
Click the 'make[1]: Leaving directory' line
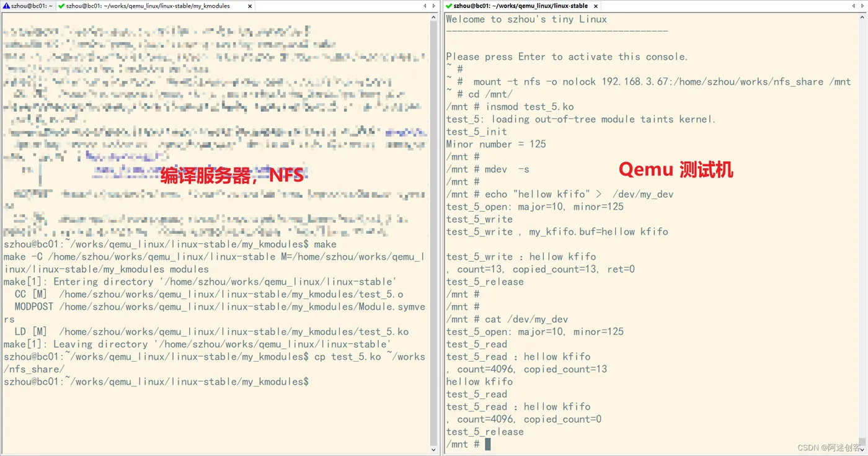(x=197, y=344)
